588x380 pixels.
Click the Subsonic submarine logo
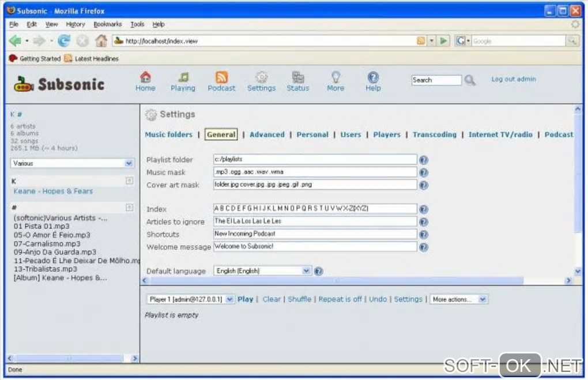click(x=24, y=84)
